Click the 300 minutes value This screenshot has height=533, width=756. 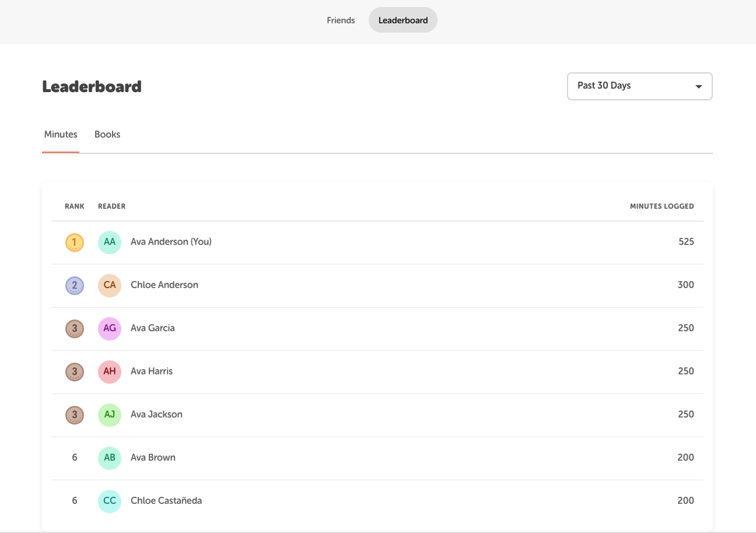pos(686,285)
